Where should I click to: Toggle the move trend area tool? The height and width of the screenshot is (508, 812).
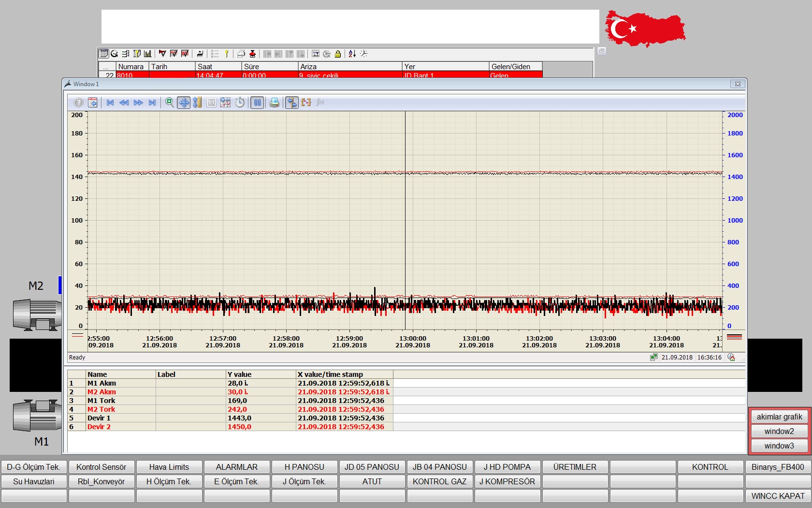[184, 103]
